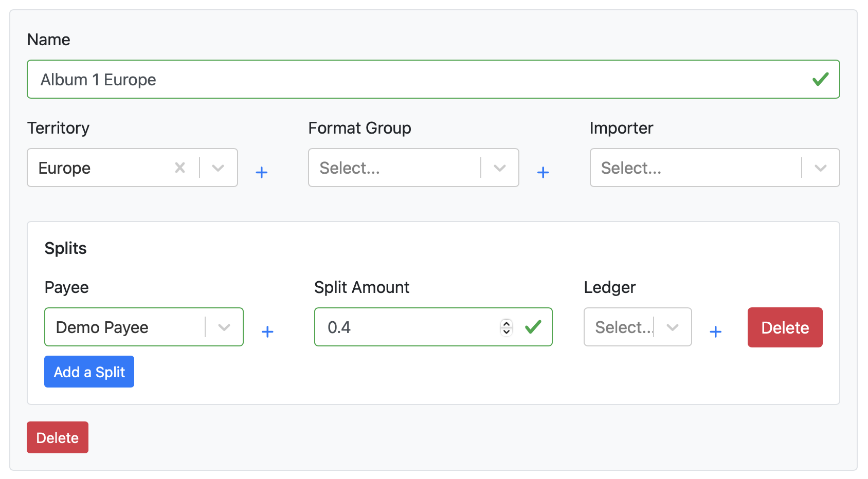Click the green checkmark in Split Amount
Image resolution: width=868 pixels, height=479 pixels.
533,327
